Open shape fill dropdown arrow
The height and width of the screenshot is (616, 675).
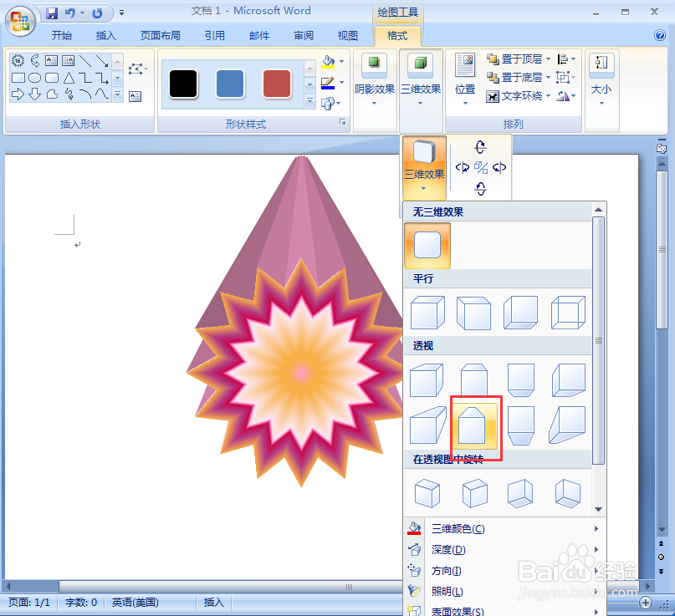pos(342,62)
